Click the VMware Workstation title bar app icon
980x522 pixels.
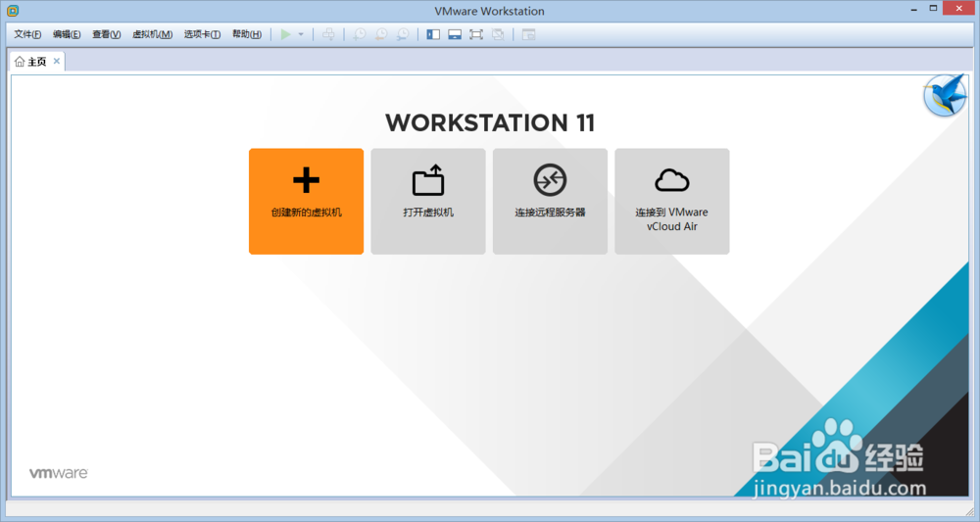pyautogui.click(x=13, y=11)
